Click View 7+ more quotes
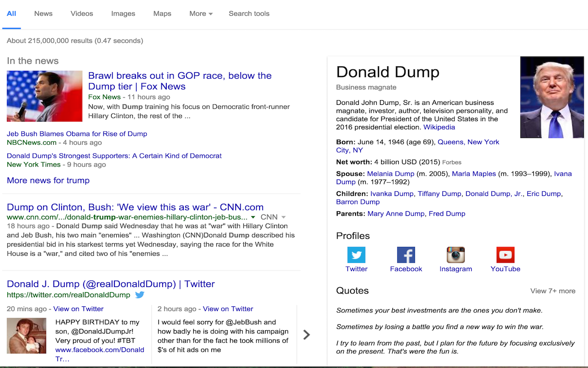The image size is (588, 368). pyautogui.click(x=553, y=291)
